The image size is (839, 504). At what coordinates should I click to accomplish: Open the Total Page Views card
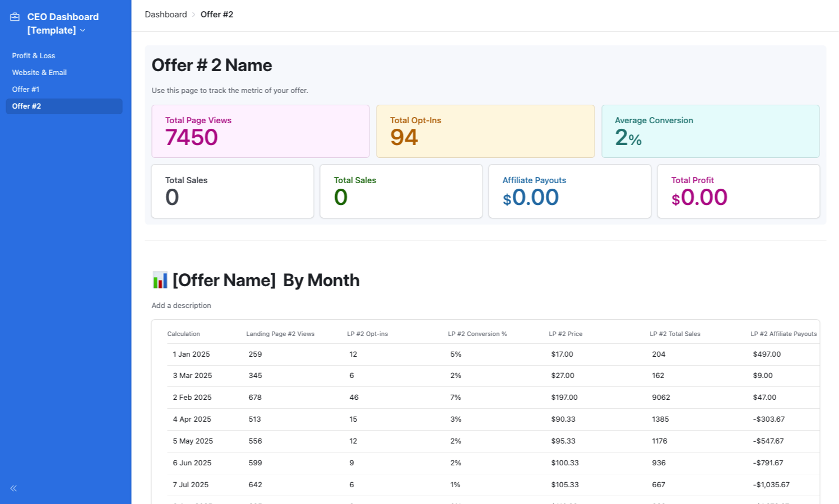point(260,131)
